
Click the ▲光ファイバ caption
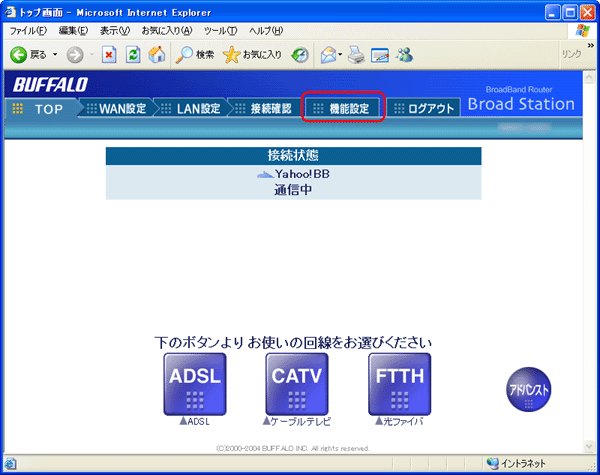(x=399, y=421)
